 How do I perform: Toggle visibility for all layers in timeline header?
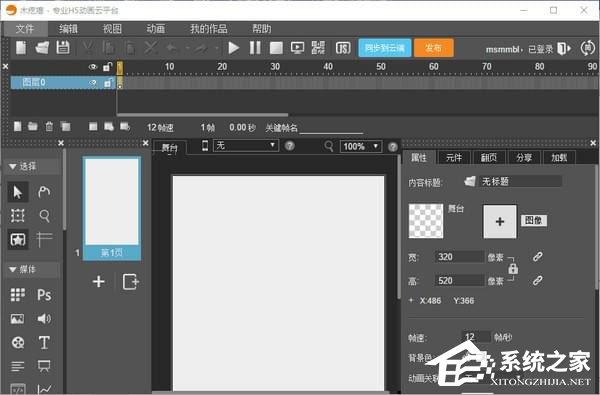tap(93, 67)
